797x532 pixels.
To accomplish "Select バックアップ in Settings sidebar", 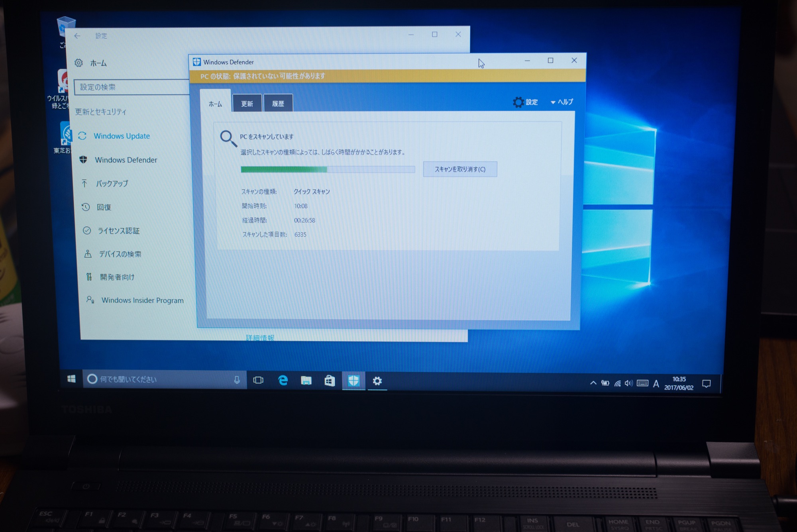I will tap(105, 183).
